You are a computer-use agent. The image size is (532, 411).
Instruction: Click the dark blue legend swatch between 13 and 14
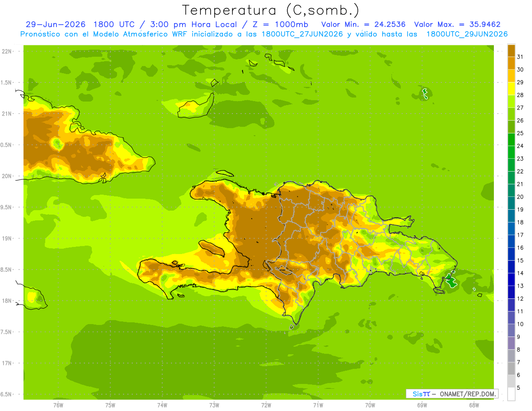[x=511, y=279]
